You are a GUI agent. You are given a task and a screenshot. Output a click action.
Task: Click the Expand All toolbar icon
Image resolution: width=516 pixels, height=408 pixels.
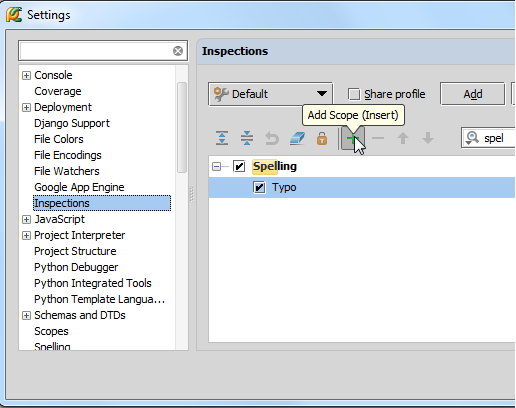[222, 138]
